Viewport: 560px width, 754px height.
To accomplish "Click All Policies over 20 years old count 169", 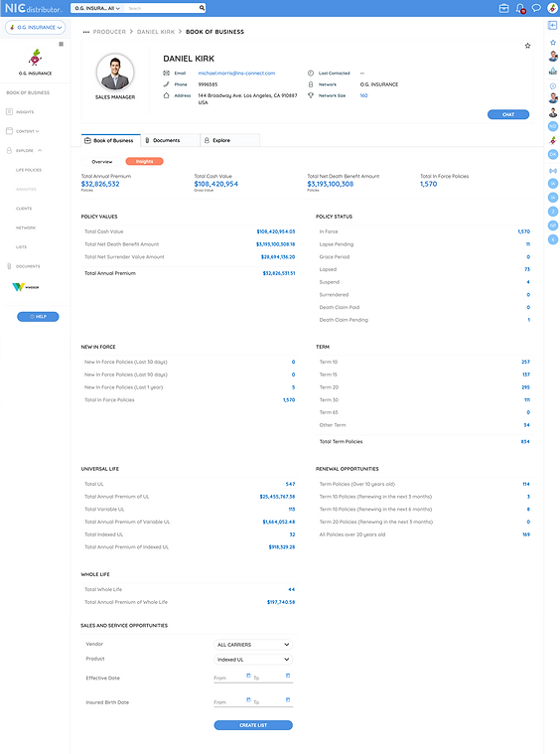I will (526, 534).
